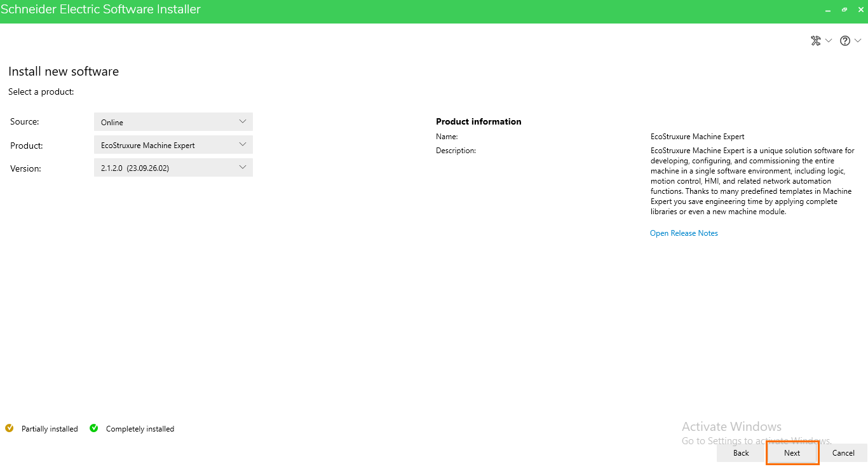Click the 'Description:' label
868x469 pixels.
456,151
